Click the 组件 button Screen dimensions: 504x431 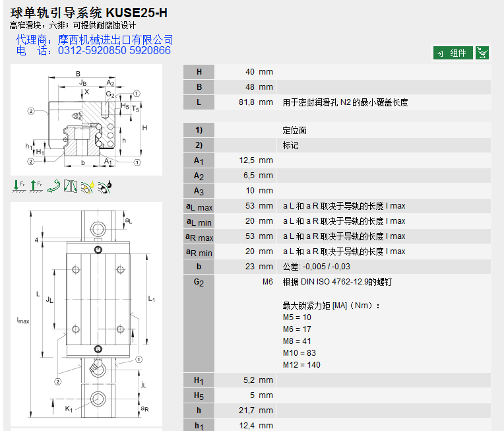[x=453, y=53]
